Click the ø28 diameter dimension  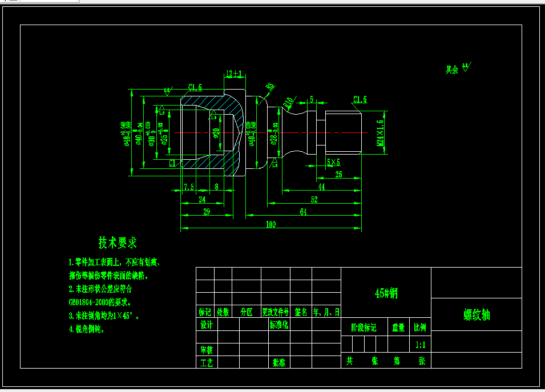274,134
